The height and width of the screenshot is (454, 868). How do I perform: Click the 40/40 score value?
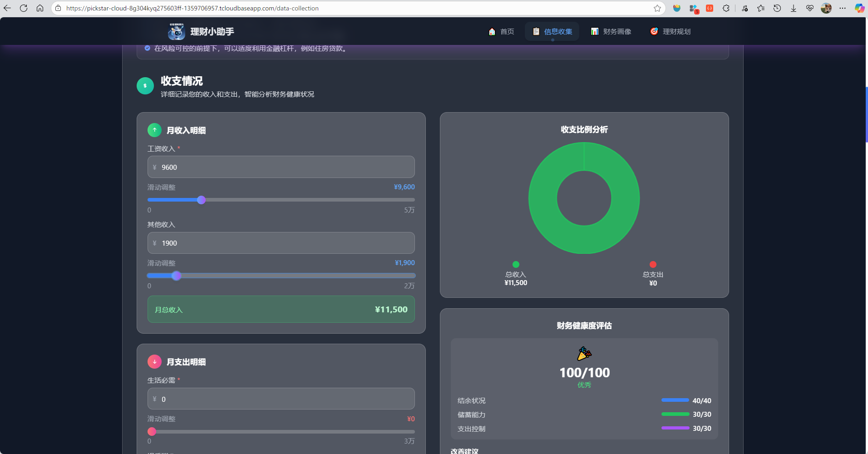pos(702,400)
